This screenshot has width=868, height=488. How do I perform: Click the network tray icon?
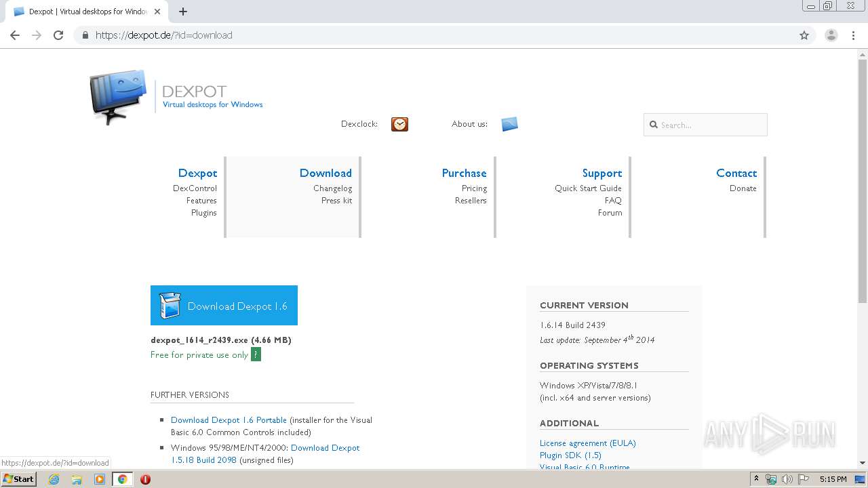click(771, 479)
